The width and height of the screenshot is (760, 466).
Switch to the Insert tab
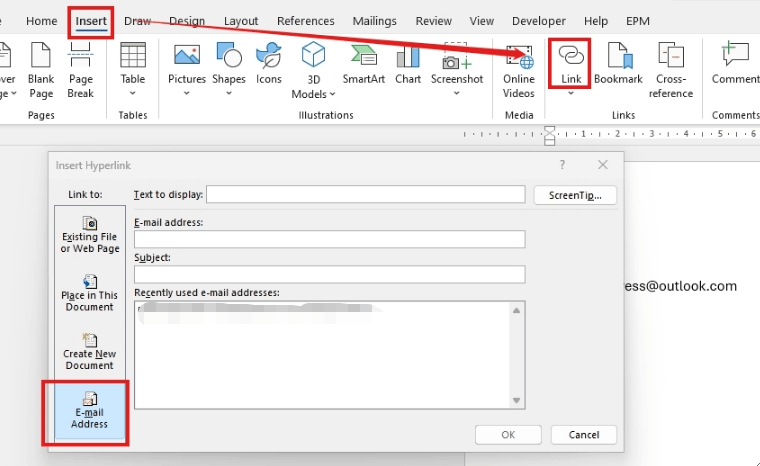(91, 21)
